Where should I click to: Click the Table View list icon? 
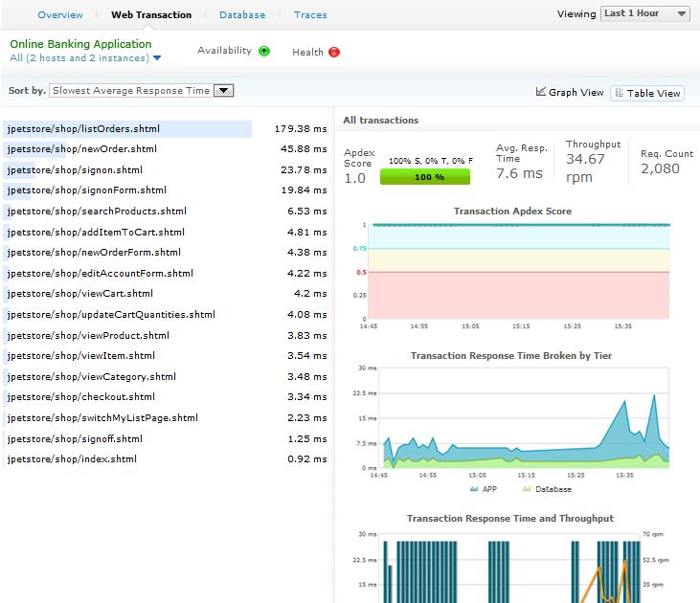coord(619,93)
